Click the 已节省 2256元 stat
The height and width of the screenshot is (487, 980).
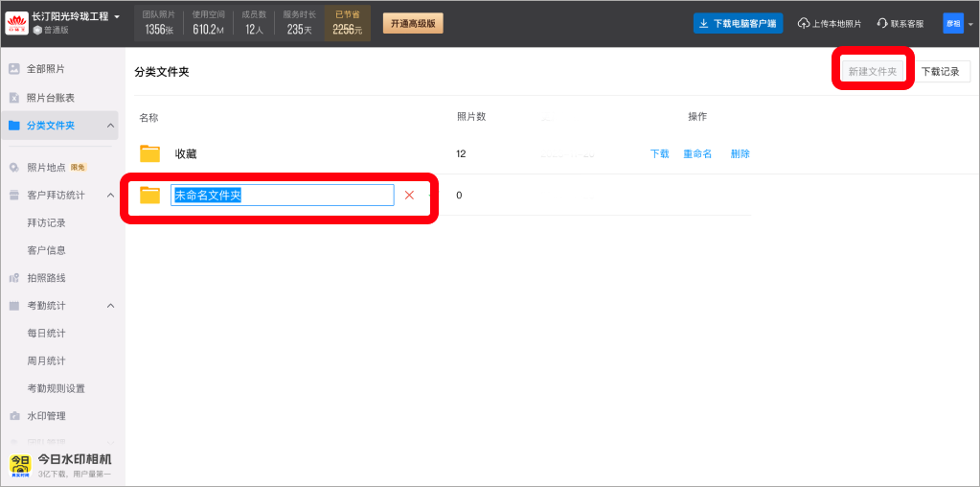pyautogui.click(x=348, y=23)
